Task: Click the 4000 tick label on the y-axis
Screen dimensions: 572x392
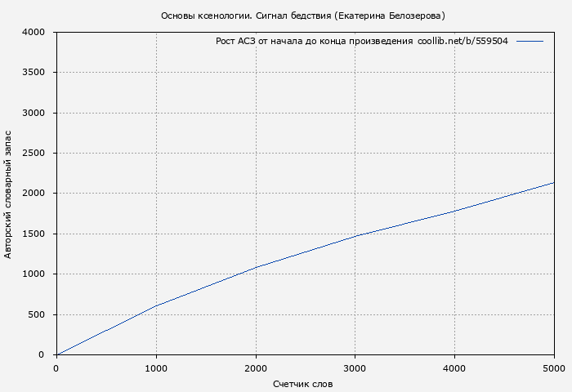Action: click(34, 33)
